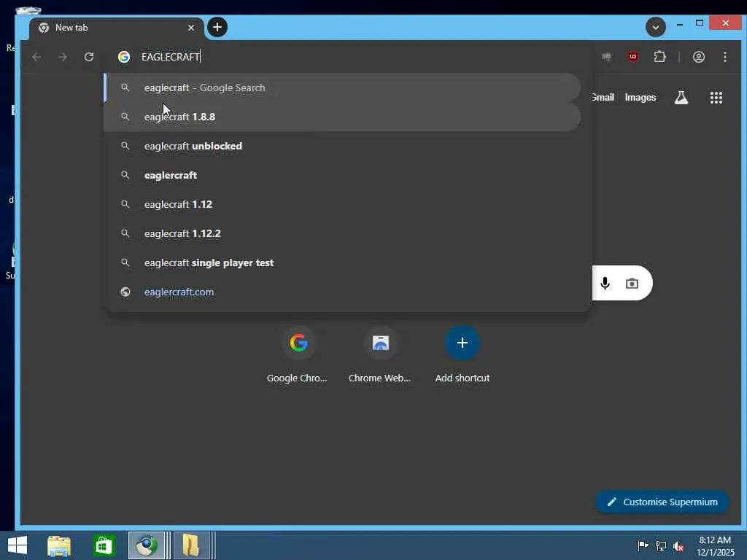Click the address bar with EAGLECRAFT text
Screen dimensions: 747x560
(348, 57)
